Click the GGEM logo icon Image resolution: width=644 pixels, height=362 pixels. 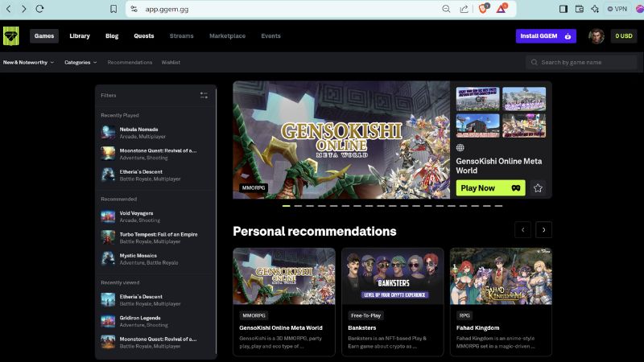[x=10, y=36]
